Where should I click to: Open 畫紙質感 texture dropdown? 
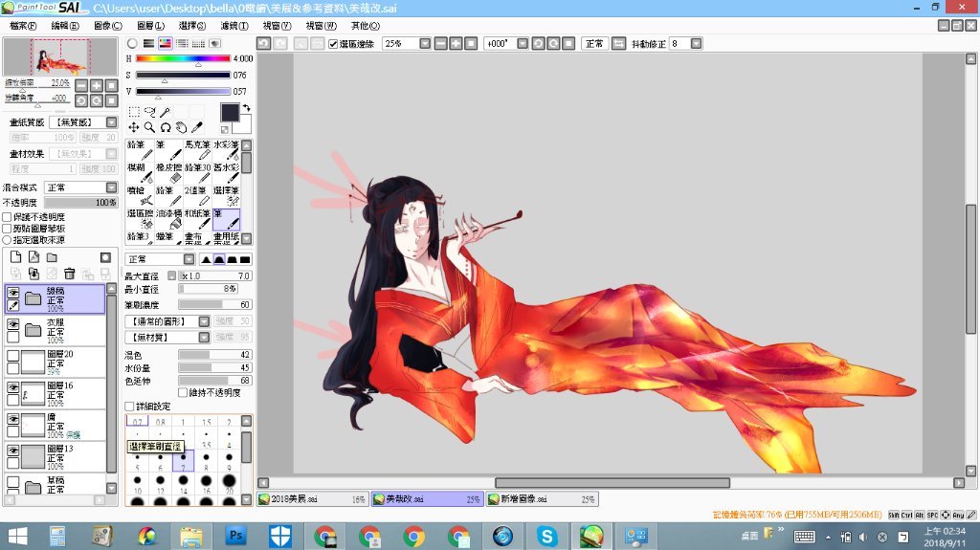[111, 121]
